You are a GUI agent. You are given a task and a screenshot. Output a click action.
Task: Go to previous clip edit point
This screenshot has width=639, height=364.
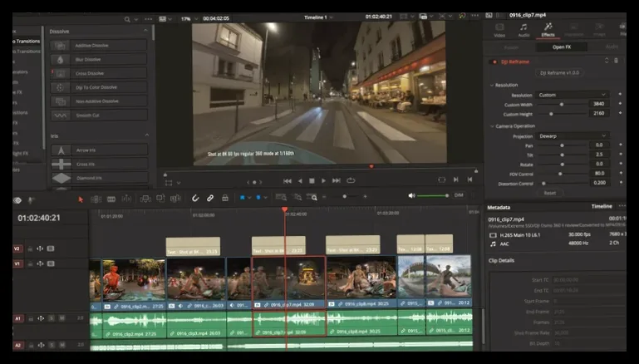[469, 180]
